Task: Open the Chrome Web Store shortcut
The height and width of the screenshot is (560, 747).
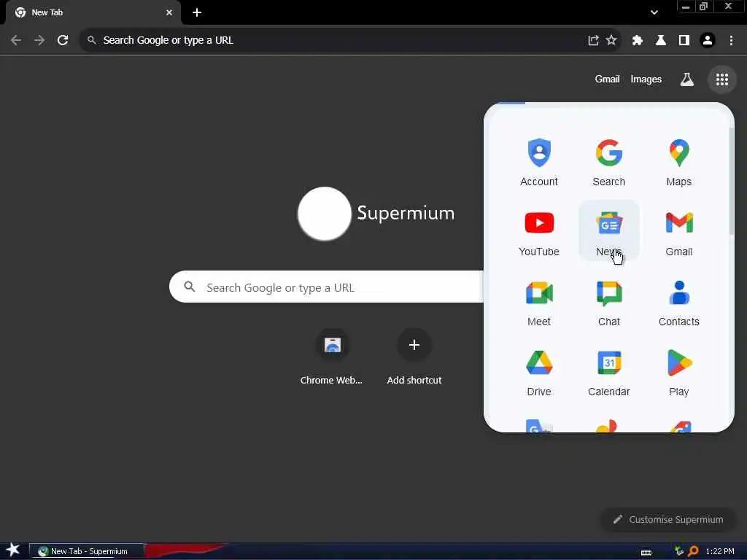Action: click(x=332, y=357)
